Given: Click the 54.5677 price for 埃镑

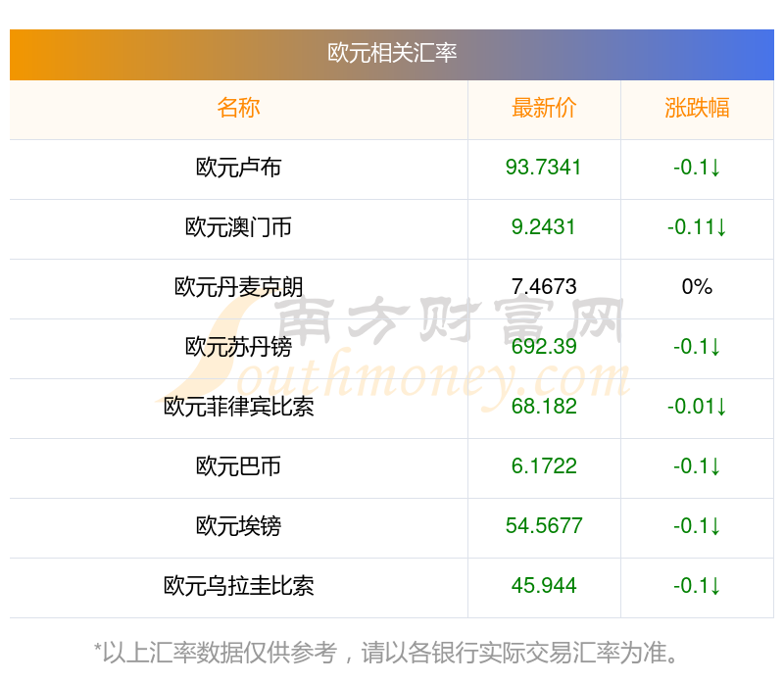Looking at the screenshot, I should point(544,526).
